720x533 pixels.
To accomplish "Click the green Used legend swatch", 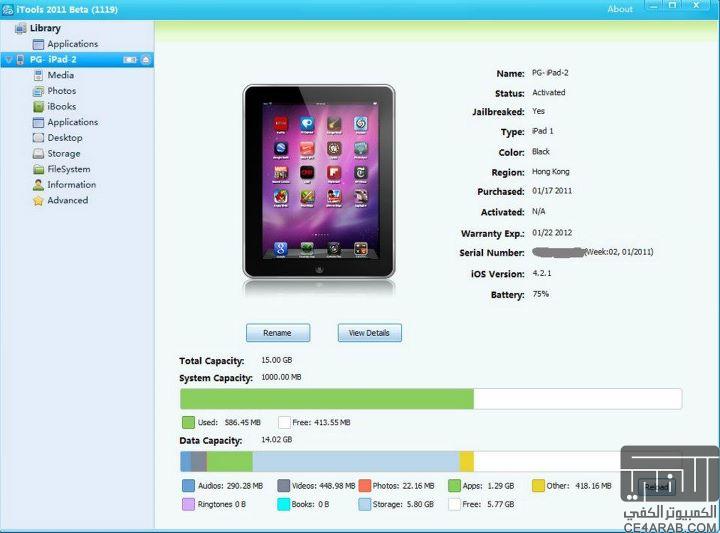I will click(188, 422).
